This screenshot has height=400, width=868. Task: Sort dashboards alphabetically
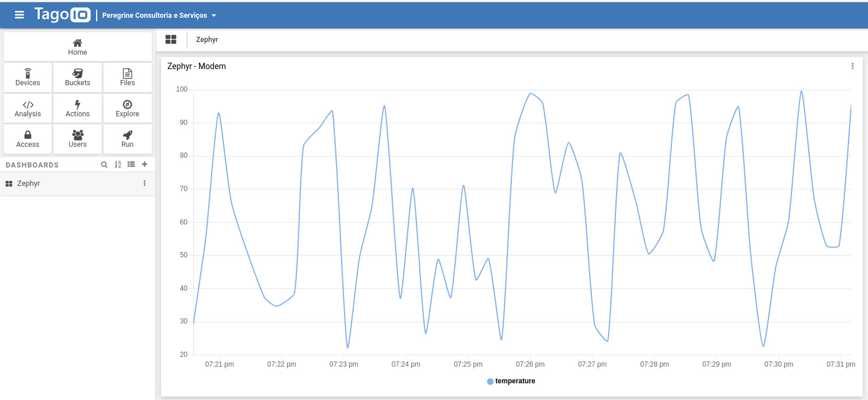(118, 165)
